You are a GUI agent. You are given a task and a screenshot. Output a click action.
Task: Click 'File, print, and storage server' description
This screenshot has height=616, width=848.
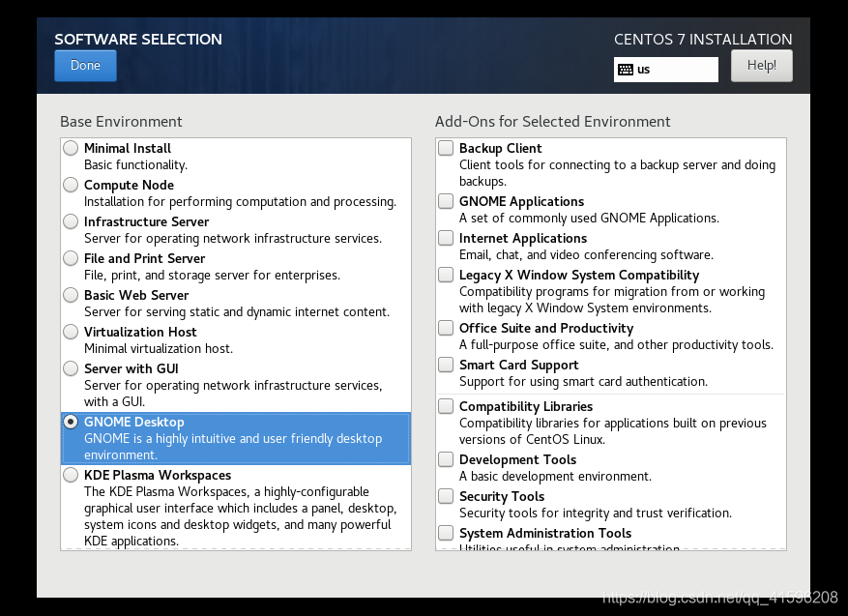pyautogui.click(x=212, y=276)
